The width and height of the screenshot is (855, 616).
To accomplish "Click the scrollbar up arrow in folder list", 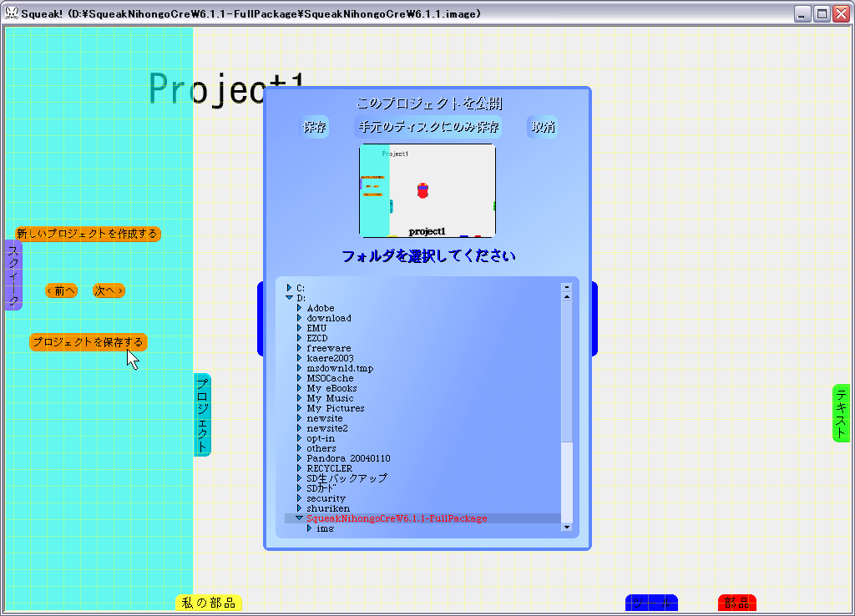I will tap(567, 296).
